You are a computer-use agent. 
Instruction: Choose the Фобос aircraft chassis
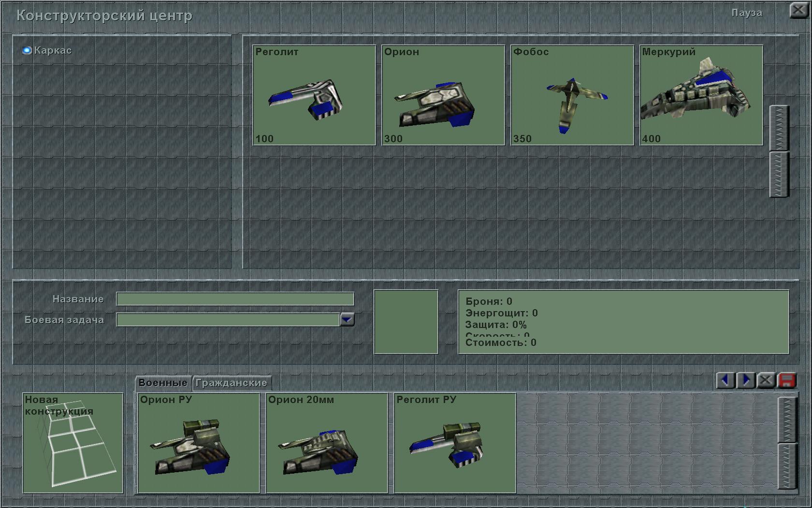572,95
